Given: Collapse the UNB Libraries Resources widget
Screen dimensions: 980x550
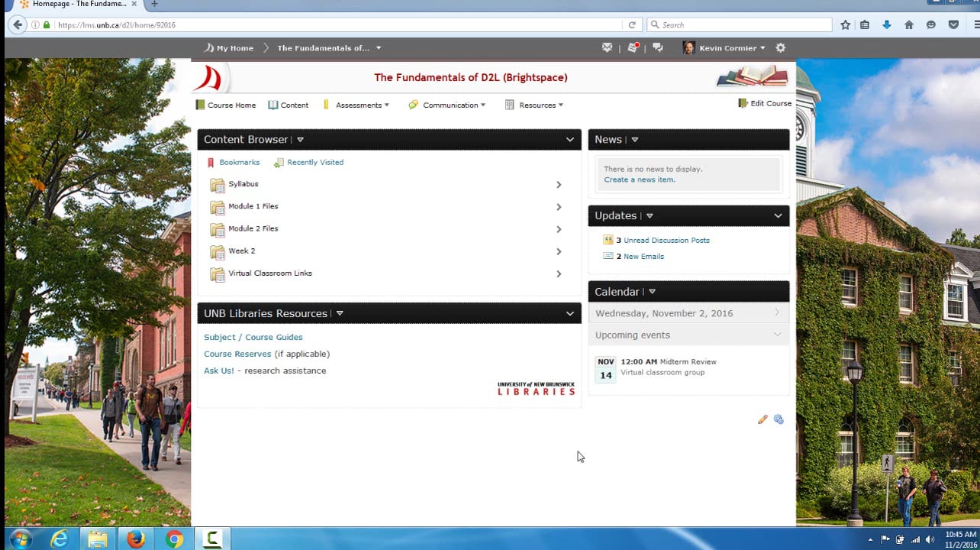Looking at the screenshot, I should point(570,313).
